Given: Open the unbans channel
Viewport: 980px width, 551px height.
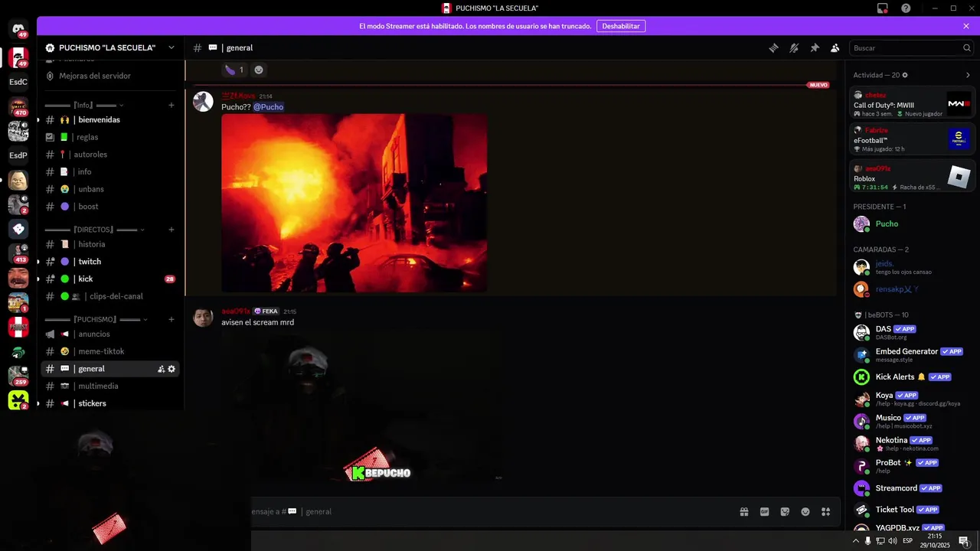Looking at the screenshot, I should coord(109,189).
